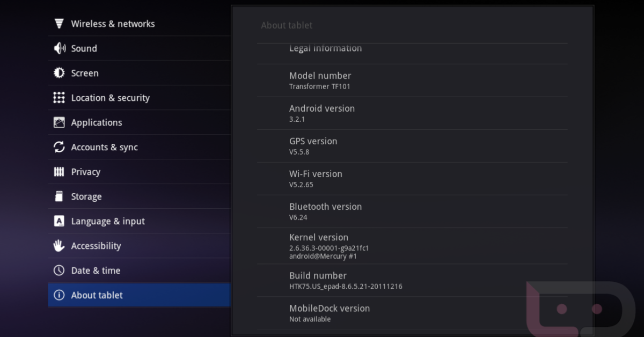Tap the Model number Transformer TF101 row

pyautogui.click(x=412, y=80)
